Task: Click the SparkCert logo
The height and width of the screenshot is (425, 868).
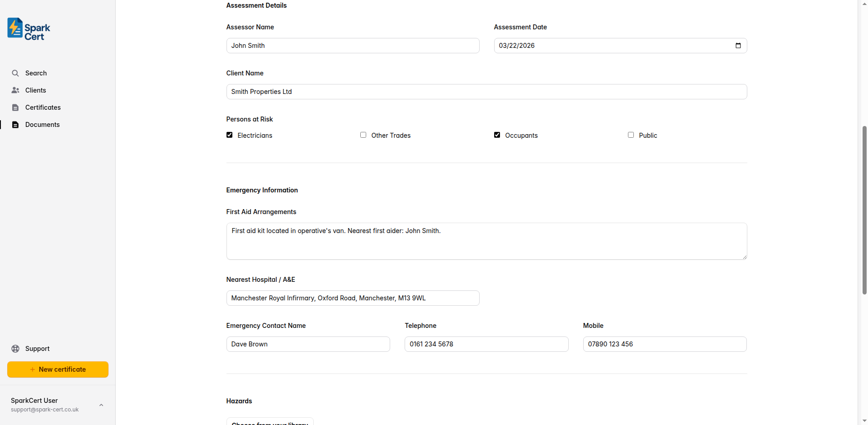Action: 28,28
